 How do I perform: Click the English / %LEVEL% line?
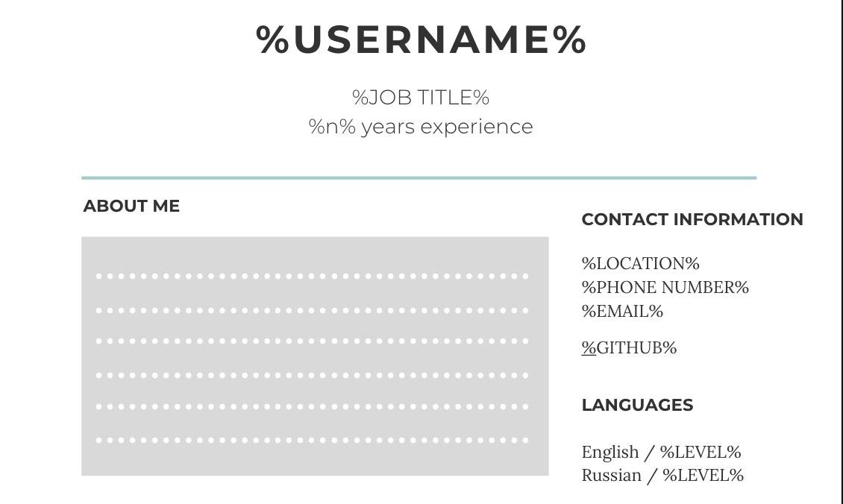pos(661,453)
